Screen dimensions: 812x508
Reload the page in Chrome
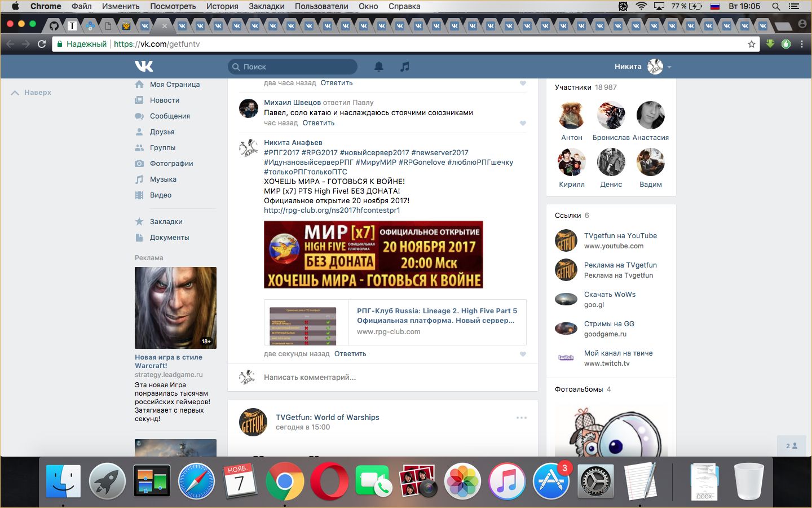click(42, 44)
